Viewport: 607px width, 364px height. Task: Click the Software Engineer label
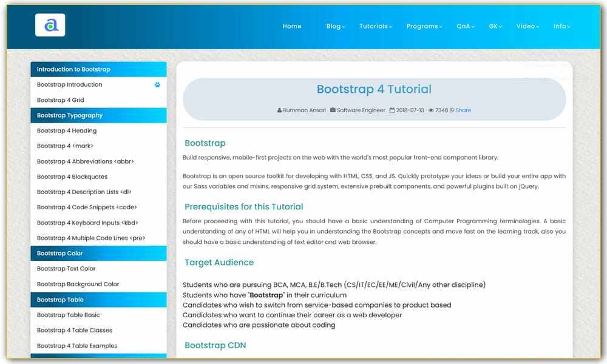(361, 110)
